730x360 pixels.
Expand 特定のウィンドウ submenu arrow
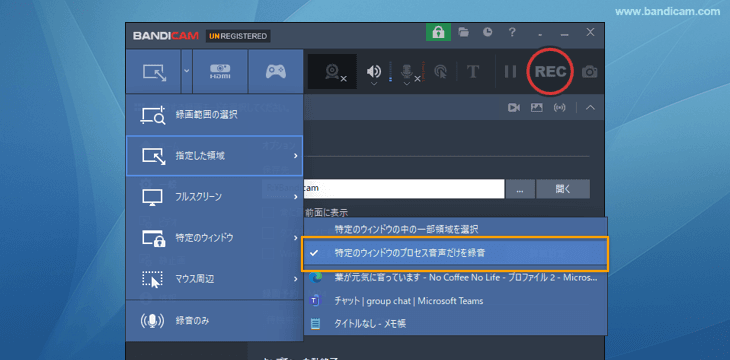pos(296,238)
